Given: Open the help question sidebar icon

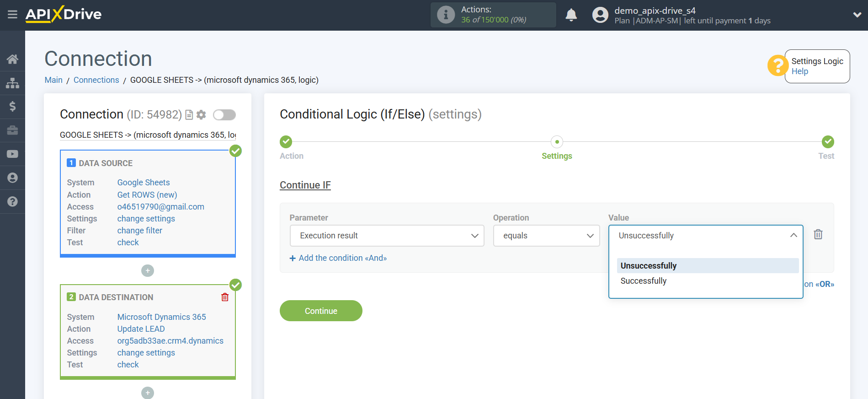Looking at the screenshot, I should click(x=12, y=202).
